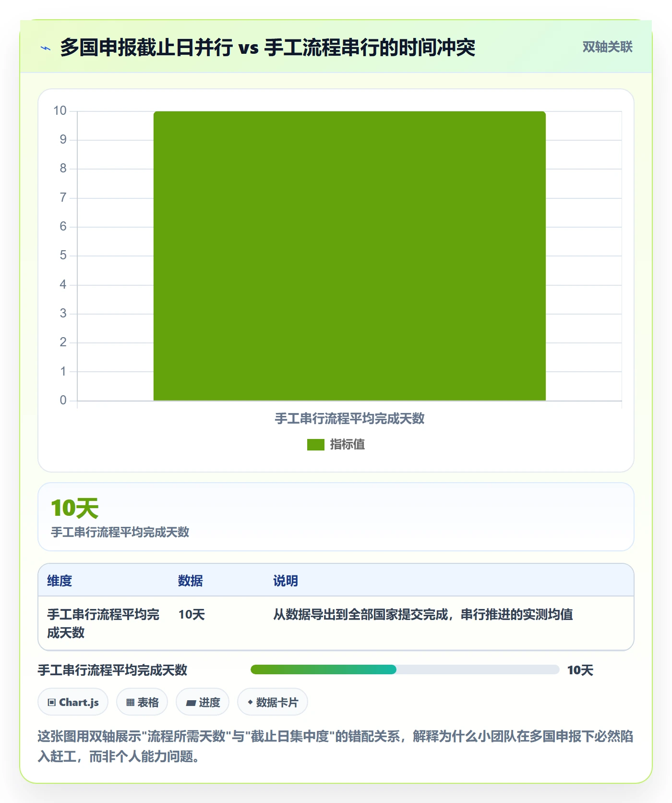The height and width of the screenshot is (803, 672).
Task: Click the 数据 column header
Action: pos(191,581)
